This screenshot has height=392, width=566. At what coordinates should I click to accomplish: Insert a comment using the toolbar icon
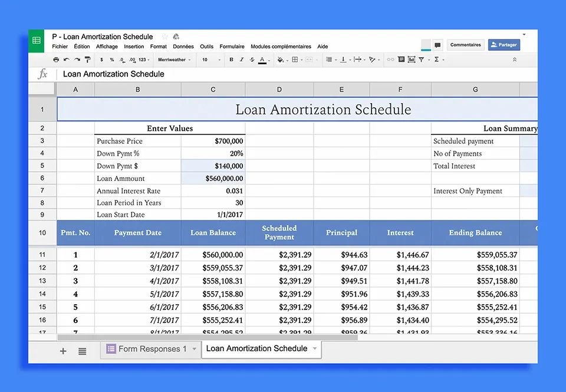[401, 60]
